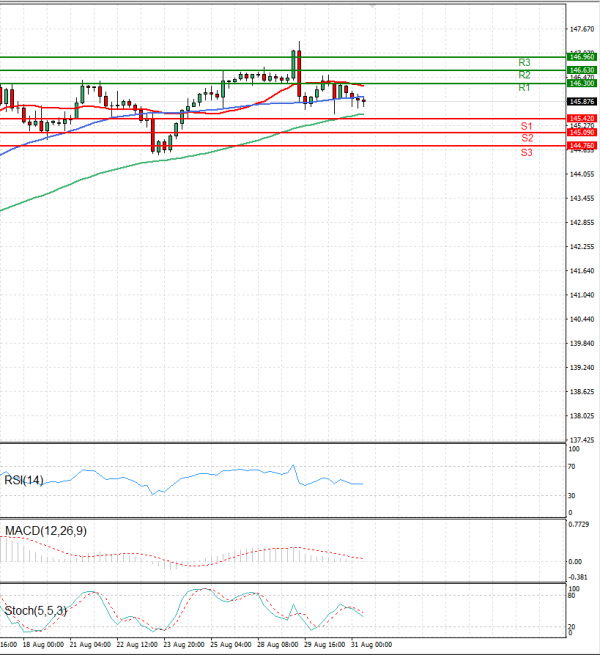Click the RSI 70 level value
Viewport: 600px width, 655px height.
pyautogui.click(x=572, y=467)
